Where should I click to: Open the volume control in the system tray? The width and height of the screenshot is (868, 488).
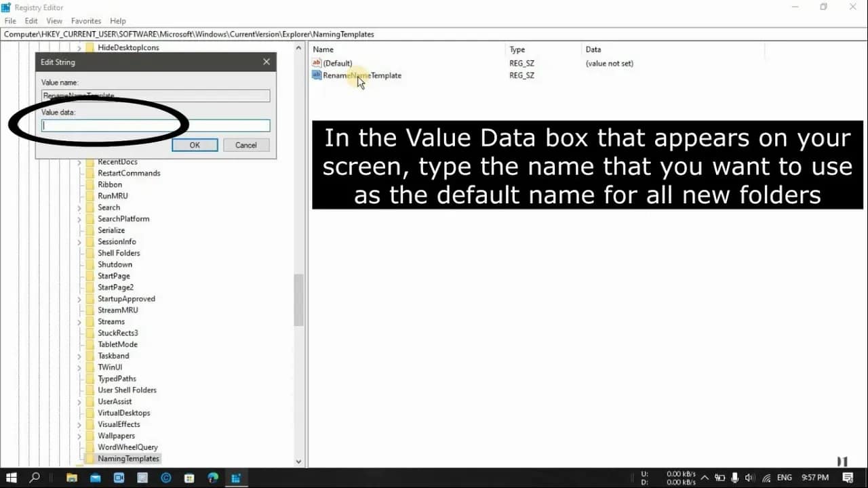click(749, 478)
